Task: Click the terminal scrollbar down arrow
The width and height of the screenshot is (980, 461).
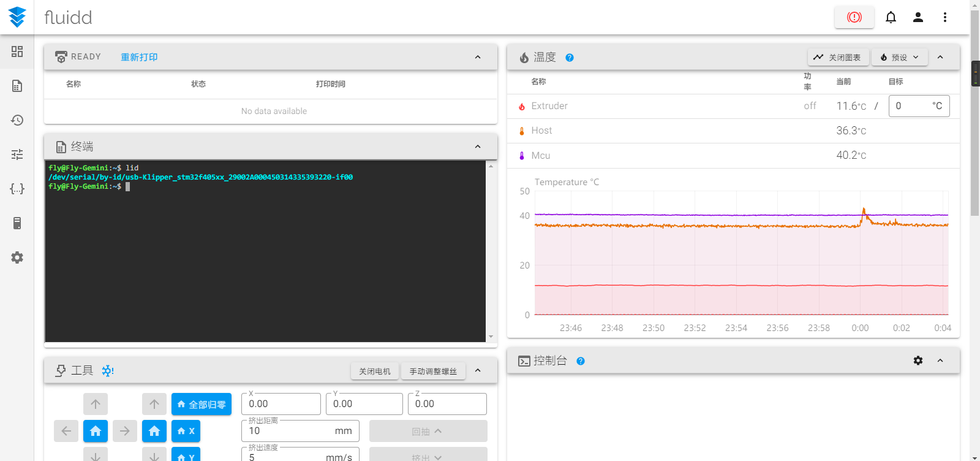Action: pos(491,337)
